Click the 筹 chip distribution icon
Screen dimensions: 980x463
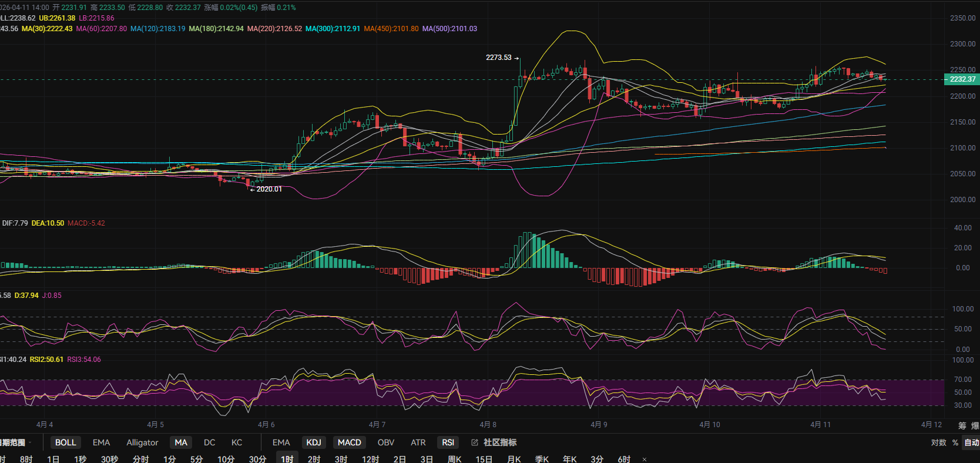click(962, 425)
